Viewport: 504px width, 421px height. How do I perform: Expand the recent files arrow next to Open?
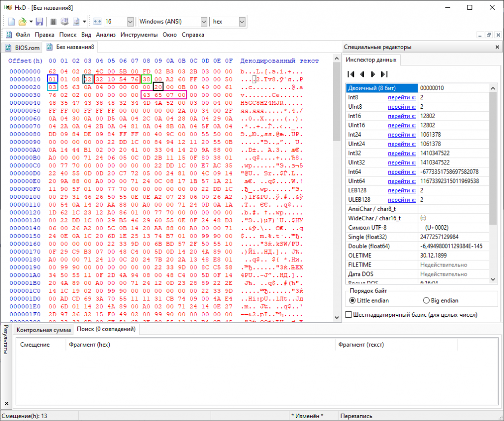click(x=31, y=22)
